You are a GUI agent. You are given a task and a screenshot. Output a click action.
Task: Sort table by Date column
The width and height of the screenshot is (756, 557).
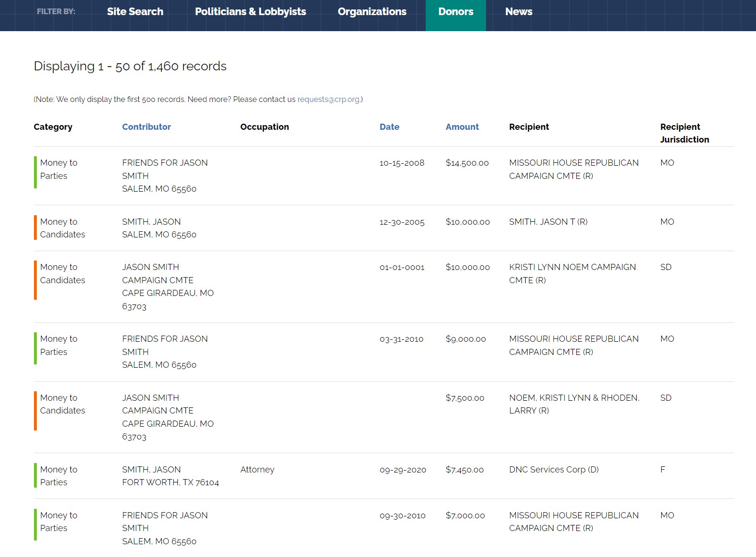click(389, 127)
